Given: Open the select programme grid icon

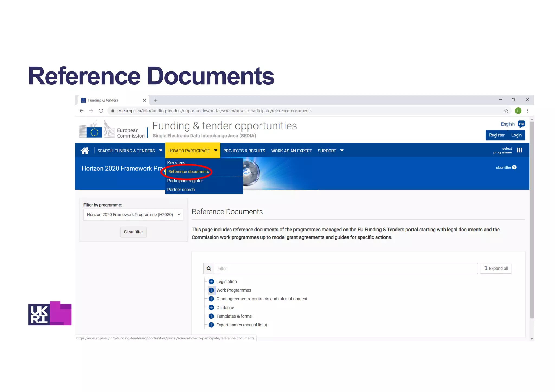Looking at the screenshot, I should 519,150.
